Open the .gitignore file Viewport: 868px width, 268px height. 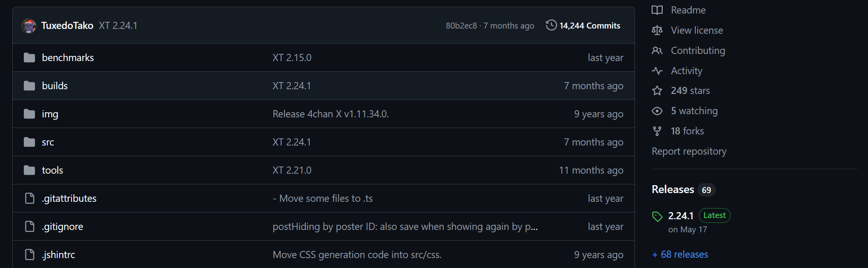(63, 227)
